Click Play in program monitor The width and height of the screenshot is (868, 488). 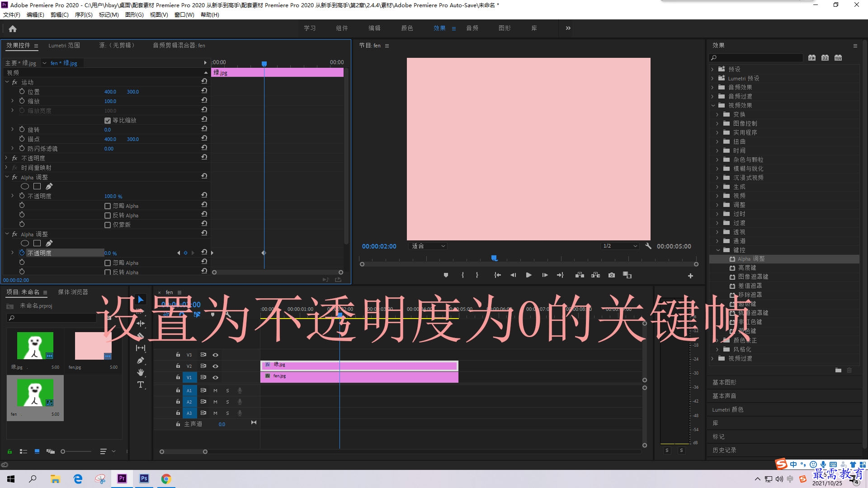528,275
